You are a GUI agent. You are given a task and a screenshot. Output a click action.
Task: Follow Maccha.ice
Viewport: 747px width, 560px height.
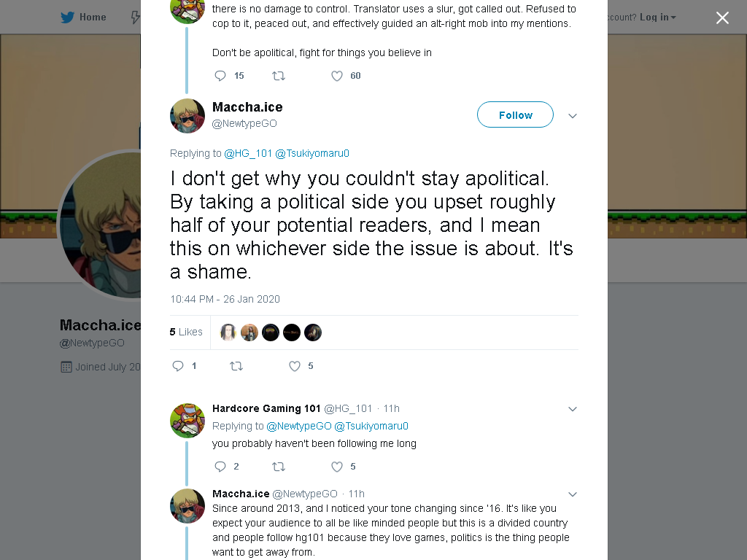[x=515, y=114]
